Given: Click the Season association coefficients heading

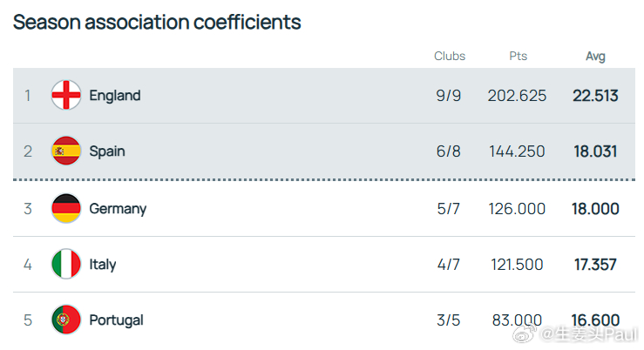Looking at the screenshot, I should coord(157,22).
